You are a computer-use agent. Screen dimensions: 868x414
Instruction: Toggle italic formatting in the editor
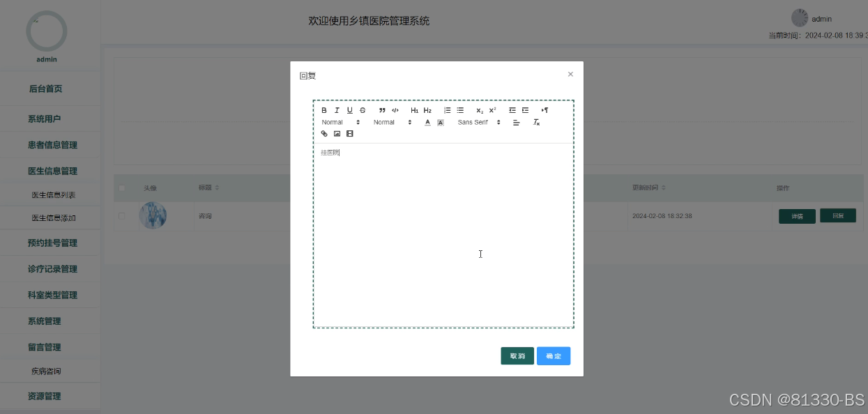pyautogui.click(x=337, y=110)
